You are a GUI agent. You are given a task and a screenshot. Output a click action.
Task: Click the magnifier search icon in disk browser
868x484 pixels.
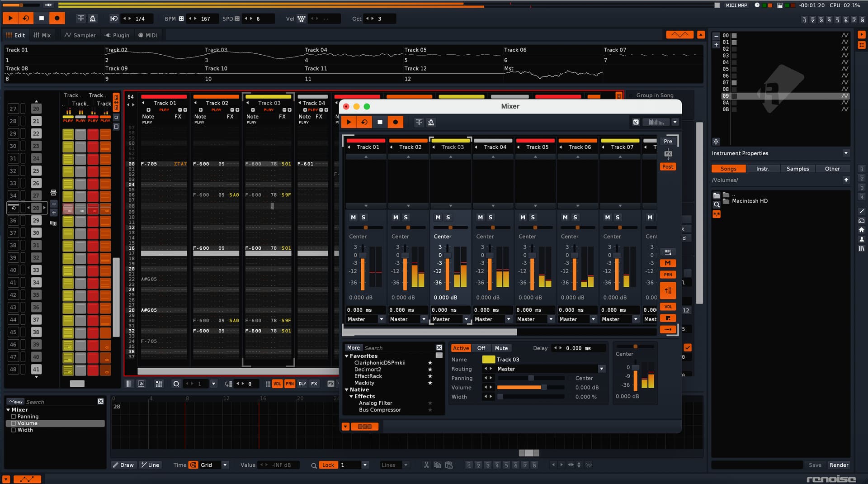[x=717, y=205]
